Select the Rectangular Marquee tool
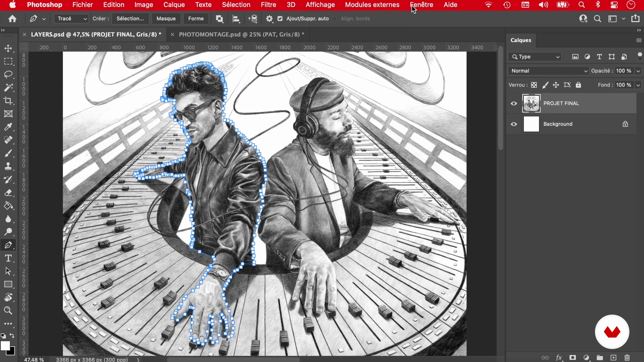 [x=8, y=62]
